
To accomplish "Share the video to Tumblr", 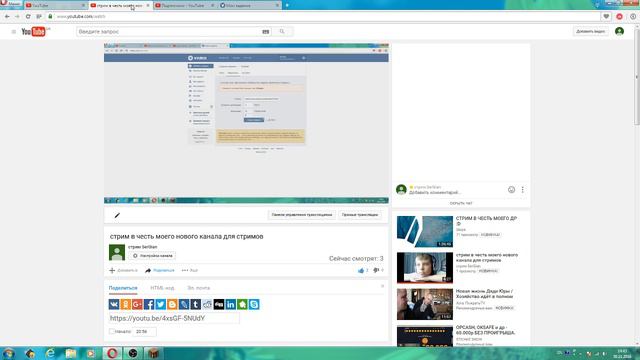I will [x=196, y=304].
